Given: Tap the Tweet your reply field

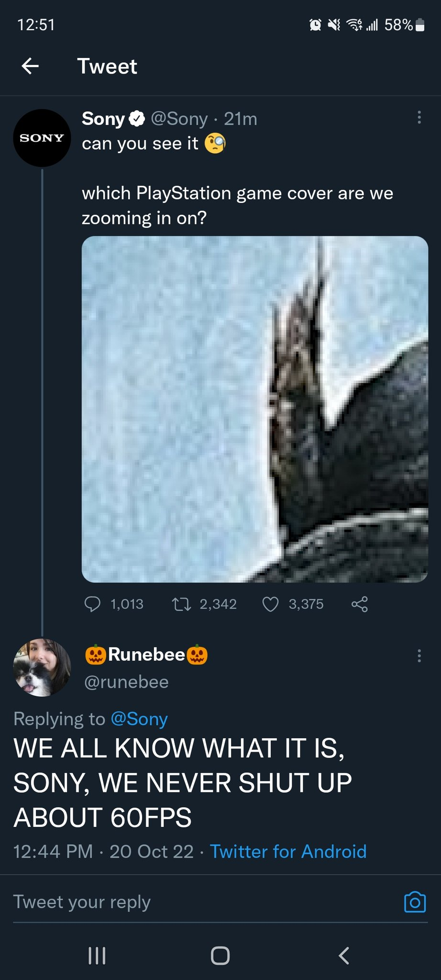Looking at the screenshot, I should coord(191,902).
